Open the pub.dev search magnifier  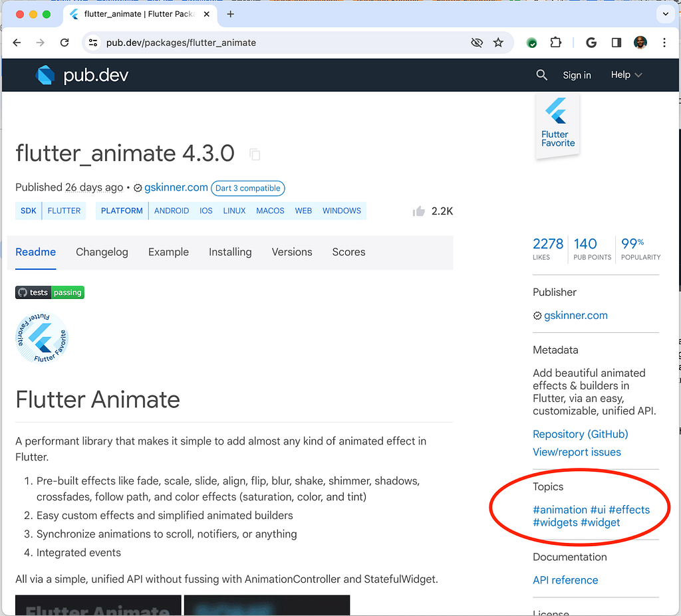click(541, 74)
